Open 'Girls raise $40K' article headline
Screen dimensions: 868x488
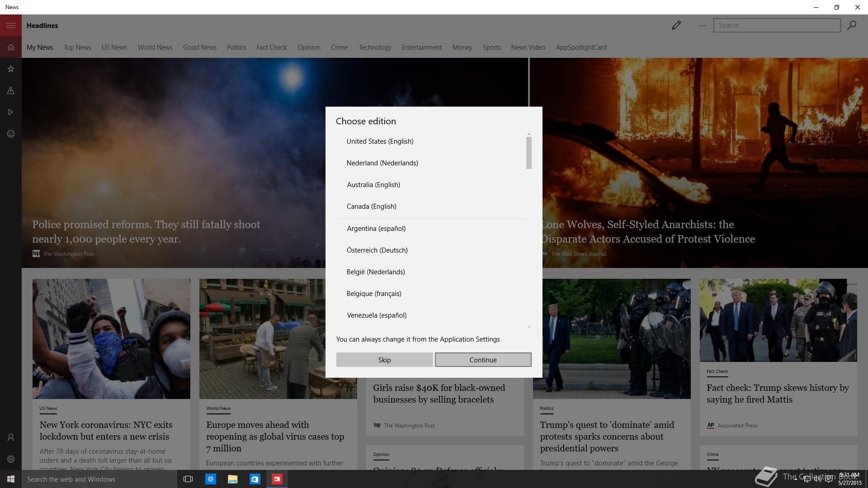[439, 394]
